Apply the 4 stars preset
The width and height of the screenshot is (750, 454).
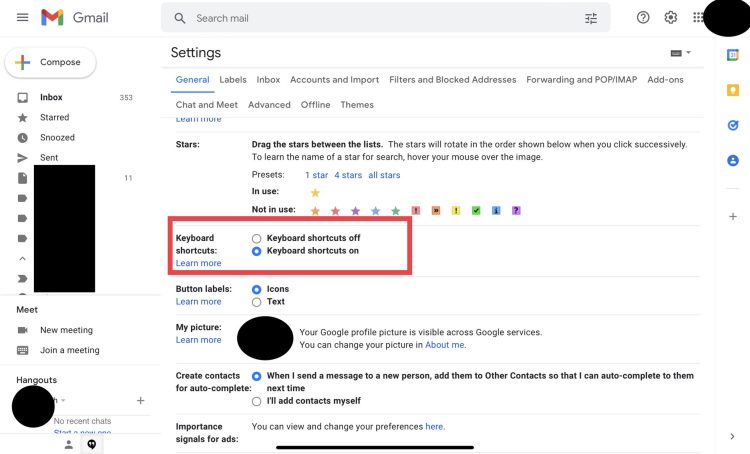pyautogui.click(x=348, y=175)
